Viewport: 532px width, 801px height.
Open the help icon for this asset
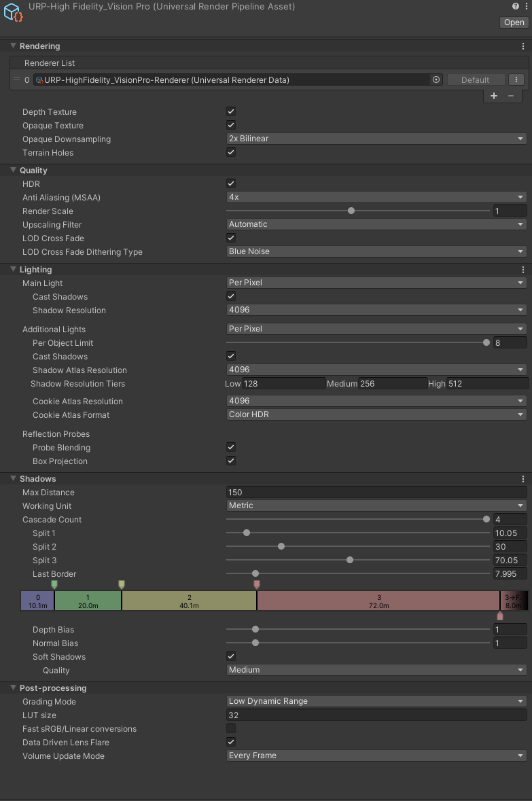pos(514,6)
